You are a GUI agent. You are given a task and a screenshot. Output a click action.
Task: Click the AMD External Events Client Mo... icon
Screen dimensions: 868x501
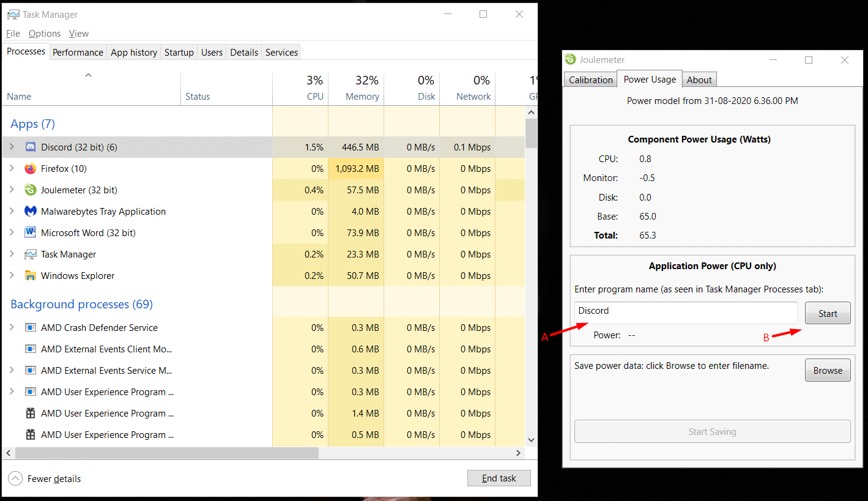coord(31,349)
